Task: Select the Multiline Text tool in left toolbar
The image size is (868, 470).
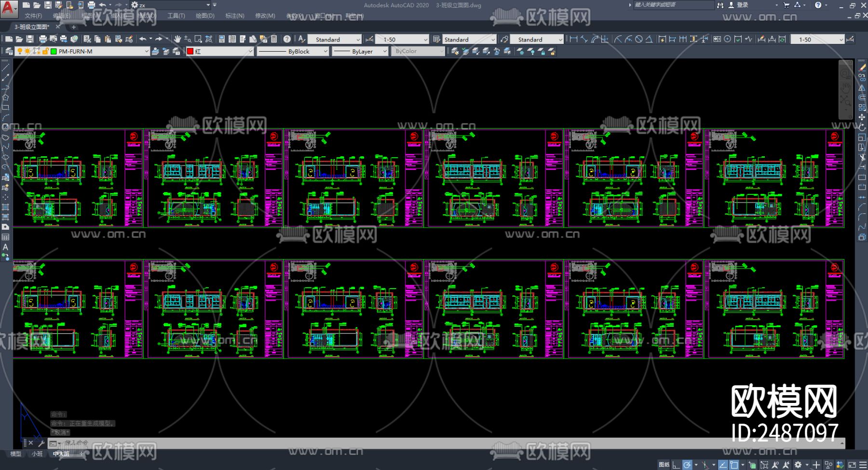Action: 6,247
